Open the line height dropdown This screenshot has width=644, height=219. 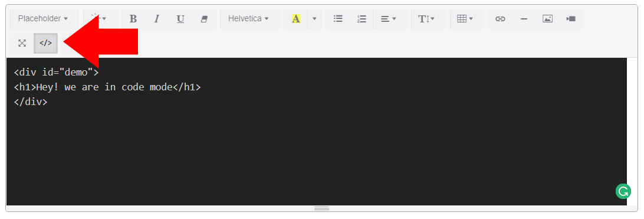426,19
